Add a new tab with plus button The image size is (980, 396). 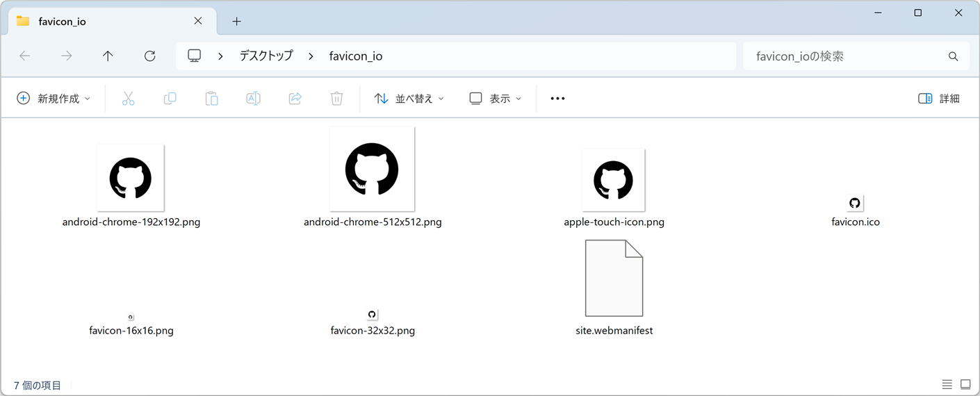236,22
